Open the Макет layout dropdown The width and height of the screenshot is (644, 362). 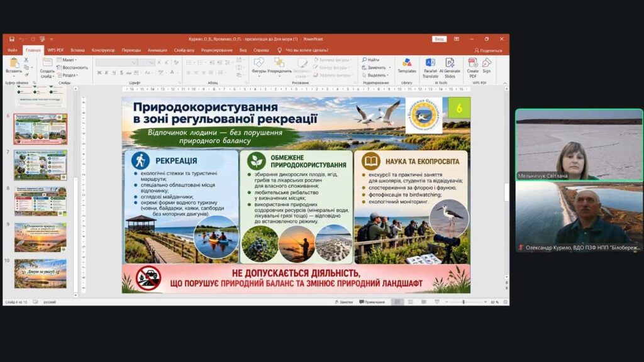tap(67, 60)
